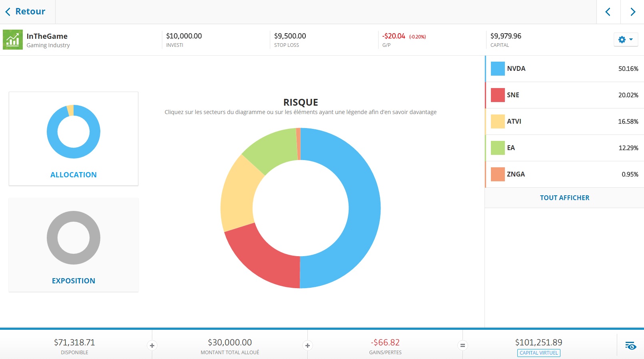The image size is (644, 359).
Task: Select the EA legend entry
Action: tap(564, 148)
